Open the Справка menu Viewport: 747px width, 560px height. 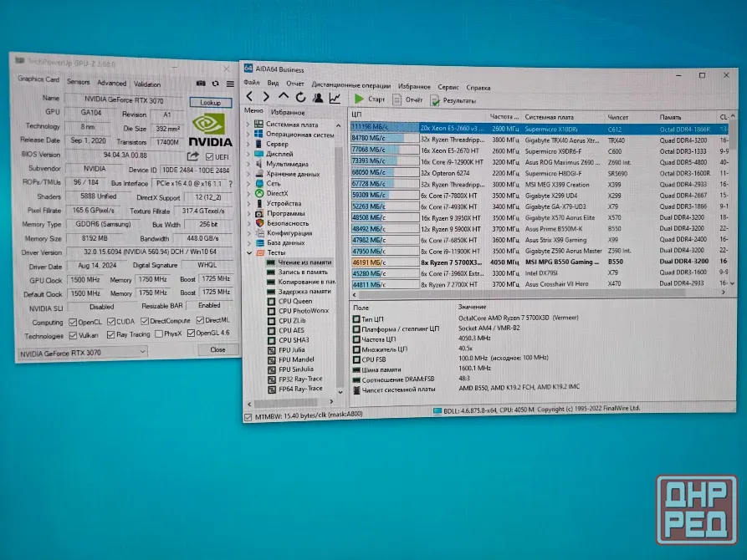coord(478,88)
